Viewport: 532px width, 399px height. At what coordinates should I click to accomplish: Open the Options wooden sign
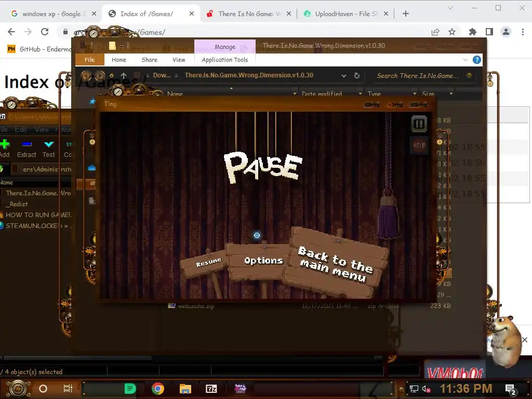coord(263,261)
